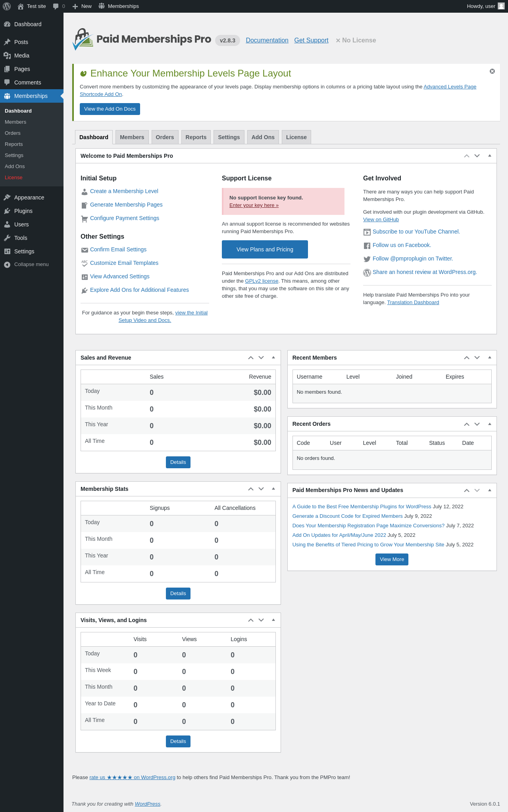Open the Documentation link
This screenshot has height=812, width=508.
(267, 40)
